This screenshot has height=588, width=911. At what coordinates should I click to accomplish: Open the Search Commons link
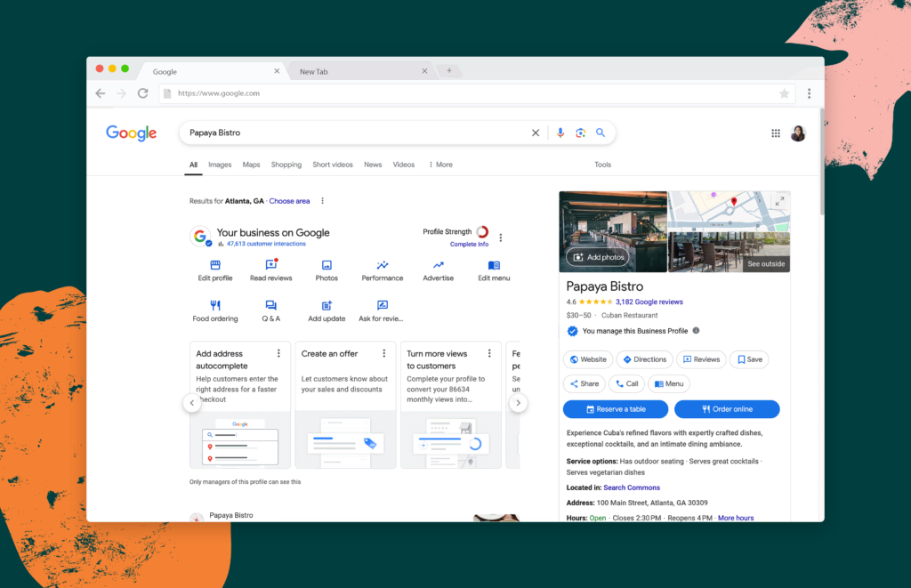click(632, 488)
